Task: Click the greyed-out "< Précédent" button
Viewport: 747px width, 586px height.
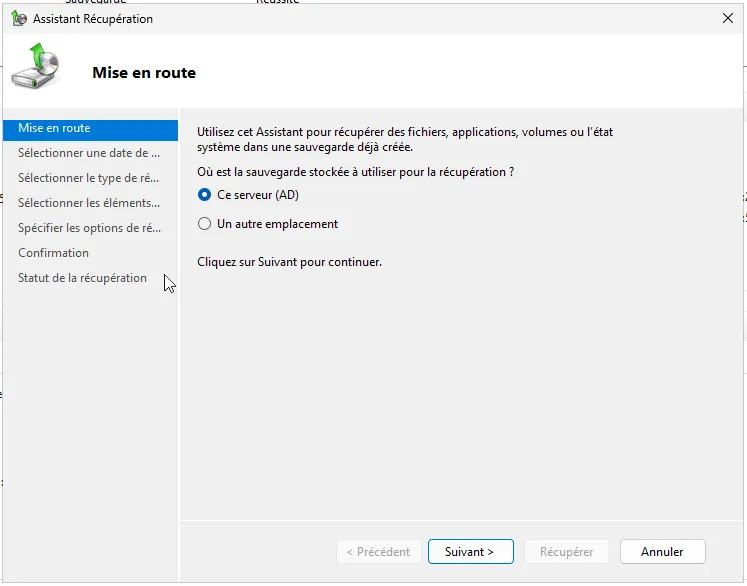Action: pyautogui.click(x=378, y=552)
